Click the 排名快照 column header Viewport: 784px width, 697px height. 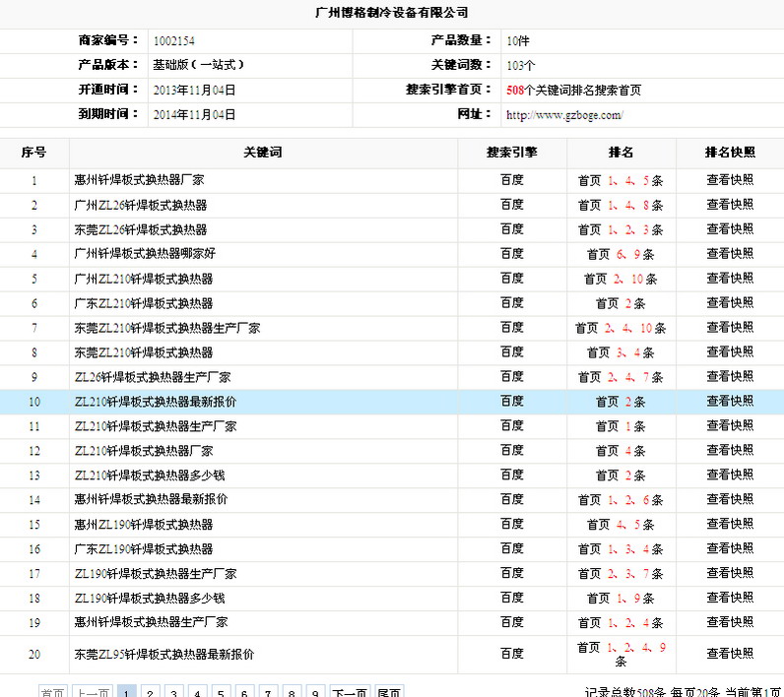click(x=730, y=153)
